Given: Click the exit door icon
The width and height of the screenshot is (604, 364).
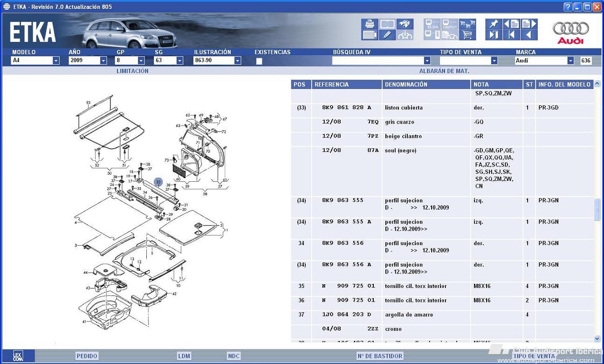Looking at the screenshot, I should (494, 35).
